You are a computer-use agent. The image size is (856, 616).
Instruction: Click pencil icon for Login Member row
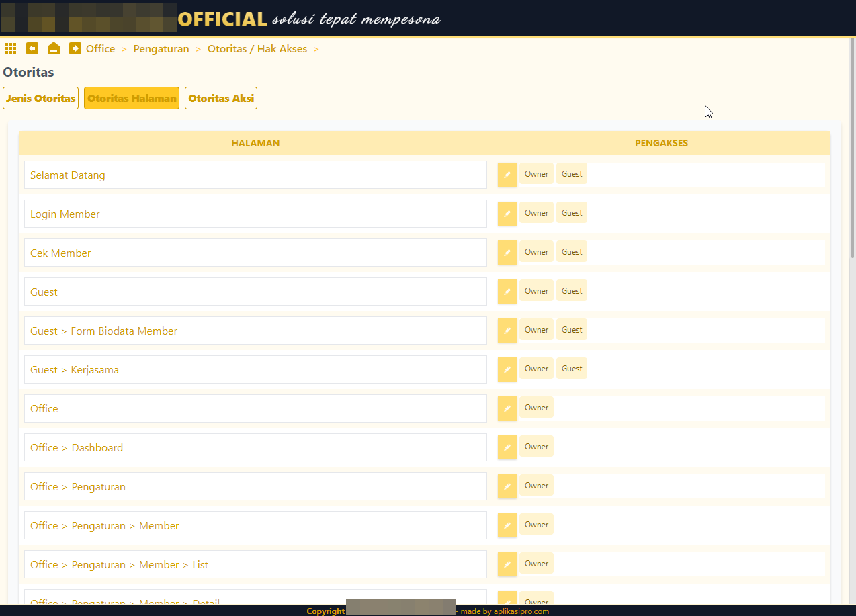[x=507, y=214]
